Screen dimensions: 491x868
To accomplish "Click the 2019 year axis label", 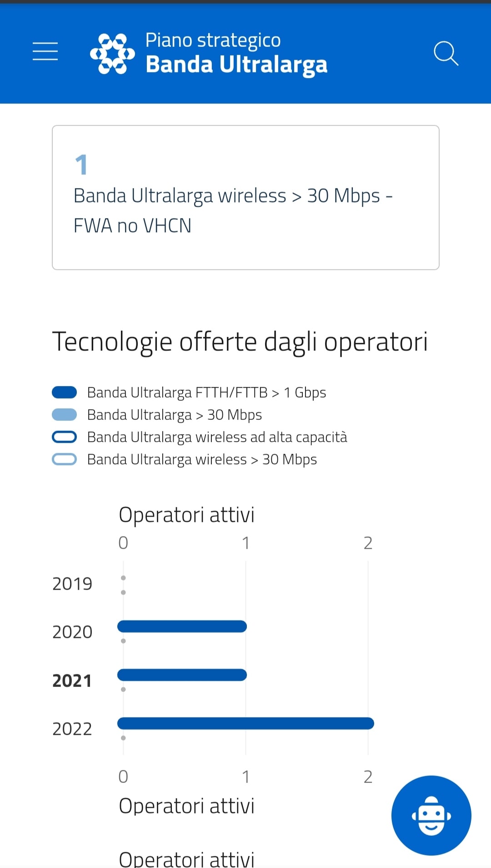I will pyautogui.click(x=72, y=584).
